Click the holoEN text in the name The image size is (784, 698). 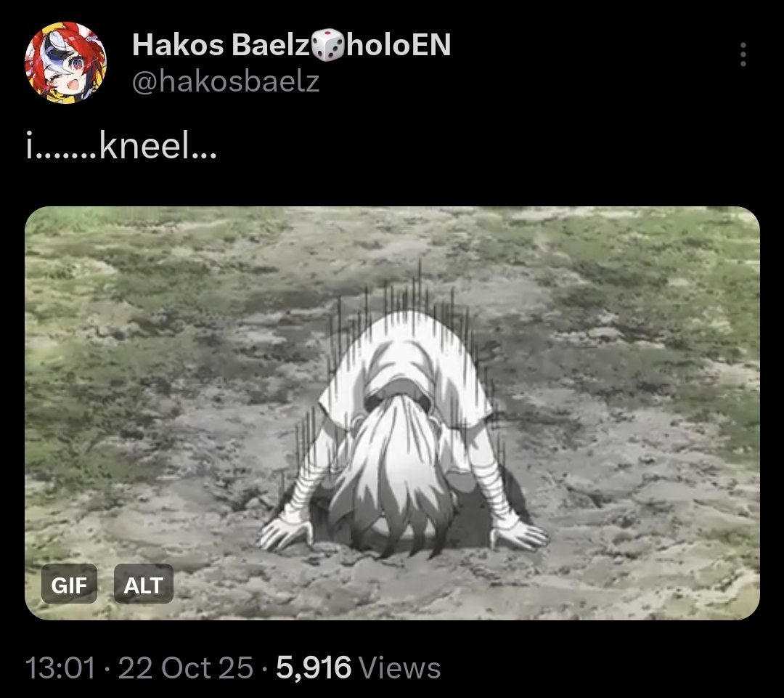point(399,44)
